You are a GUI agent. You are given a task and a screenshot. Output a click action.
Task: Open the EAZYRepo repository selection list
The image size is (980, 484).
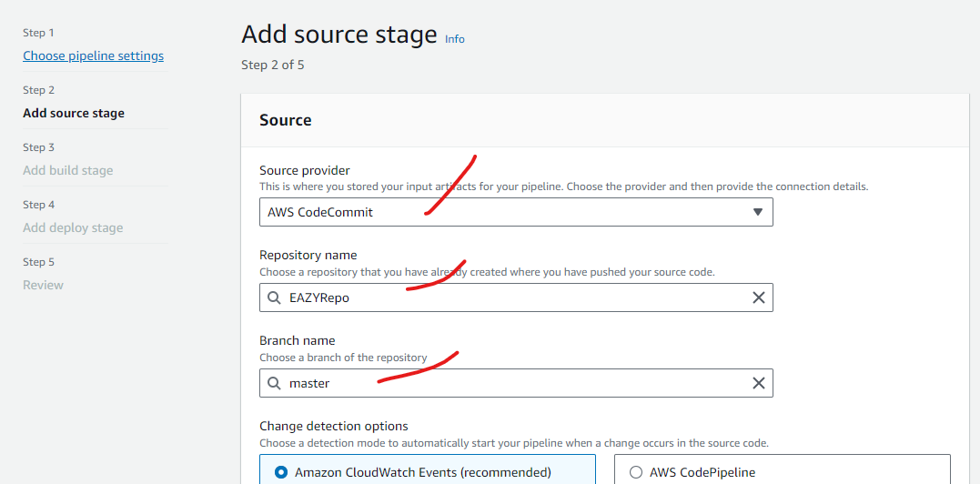coord(516,297)
